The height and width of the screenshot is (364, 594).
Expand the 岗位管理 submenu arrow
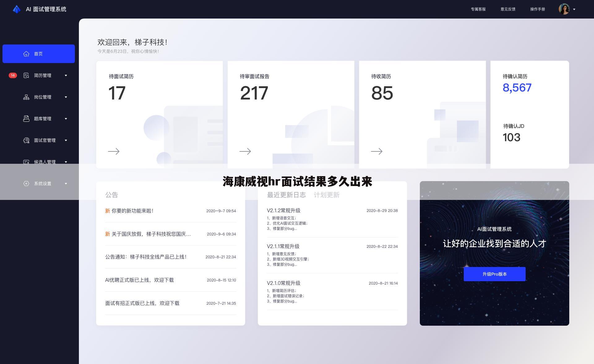(x=66, y=97)
